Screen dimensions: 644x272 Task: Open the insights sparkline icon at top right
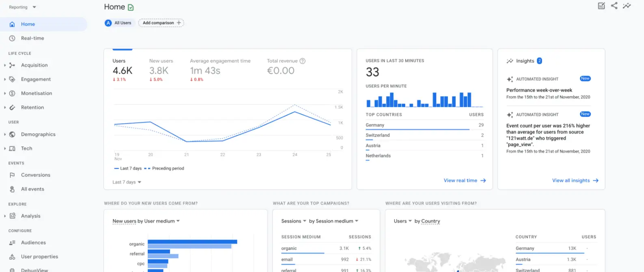627,6
